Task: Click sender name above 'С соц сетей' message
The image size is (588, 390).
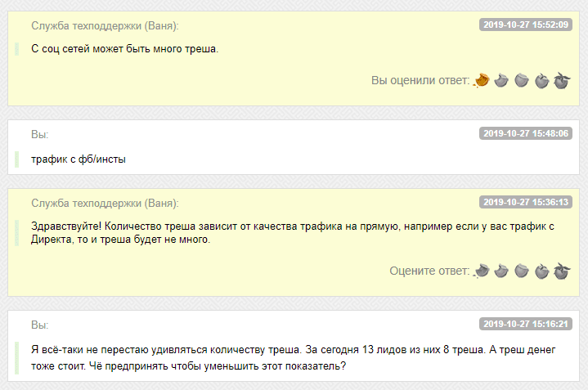Action: 105,25
